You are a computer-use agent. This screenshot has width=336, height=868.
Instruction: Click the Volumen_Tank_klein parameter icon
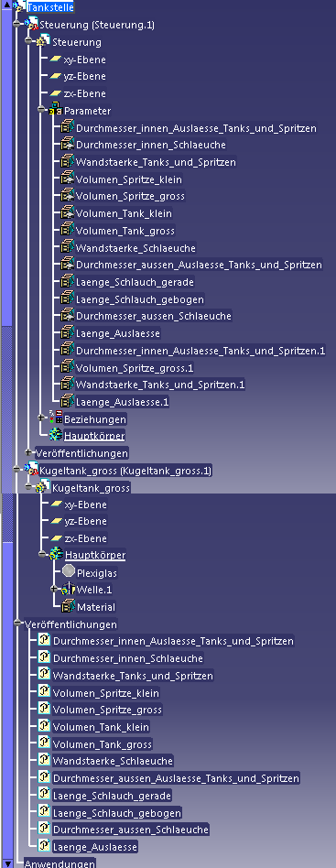[x=67, y=212]
